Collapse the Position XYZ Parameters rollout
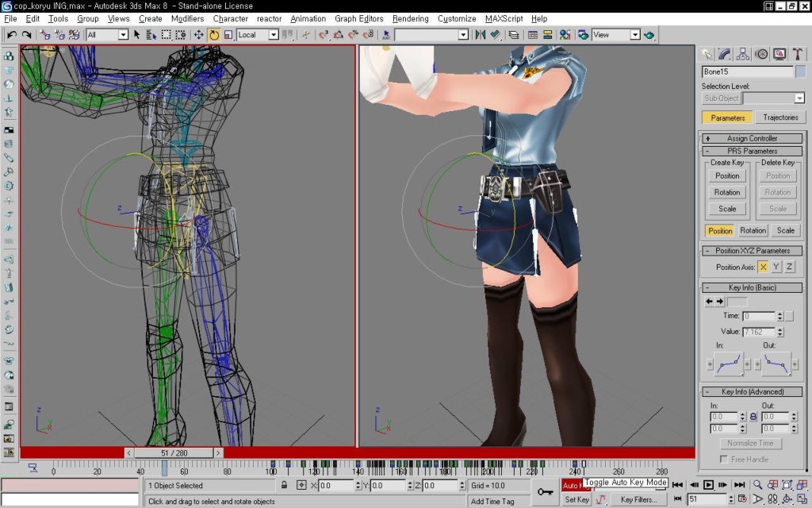 pyautogui.click(x=753, y=251)
